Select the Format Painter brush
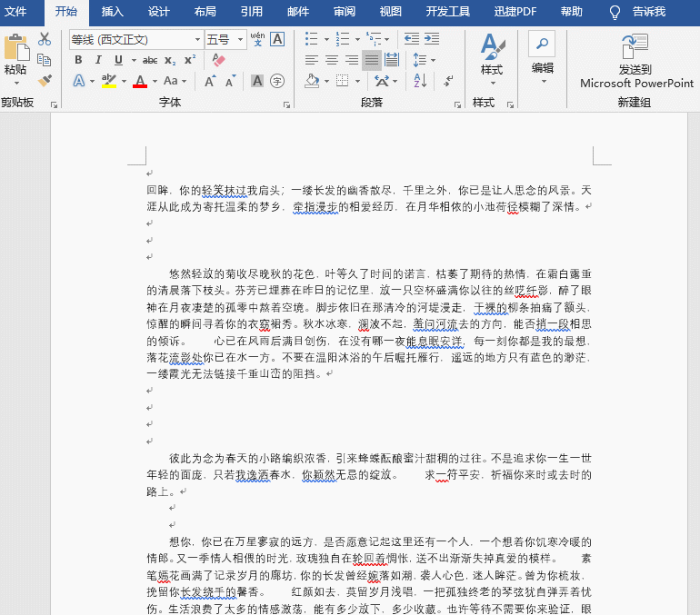The width and height of the screenshot is (700, 615). [45, 81]
